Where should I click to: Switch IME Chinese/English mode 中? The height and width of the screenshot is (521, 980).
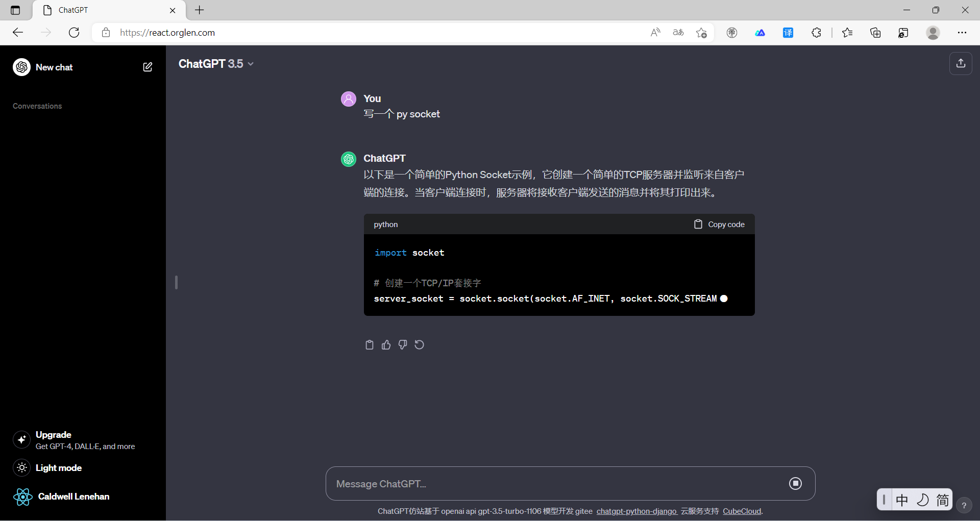(x=902, y=500)
